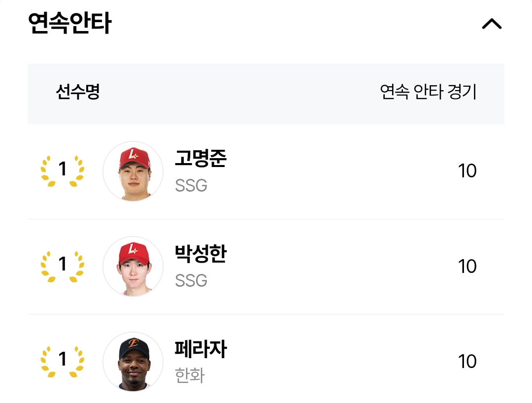Screen dimensions: 532x403
Task: Click the laurel rank badge beside 박성한
Action: click(62, 266)
